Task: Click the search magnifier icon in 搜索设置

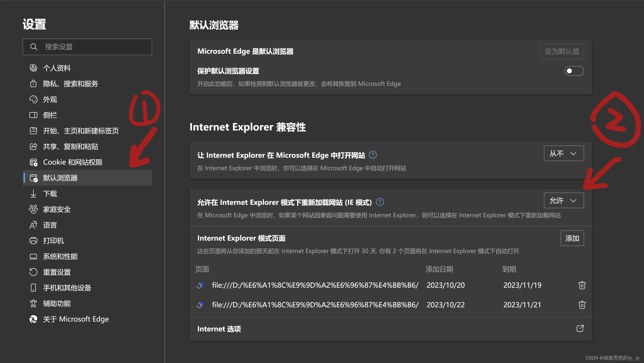Action: (34, 47)
